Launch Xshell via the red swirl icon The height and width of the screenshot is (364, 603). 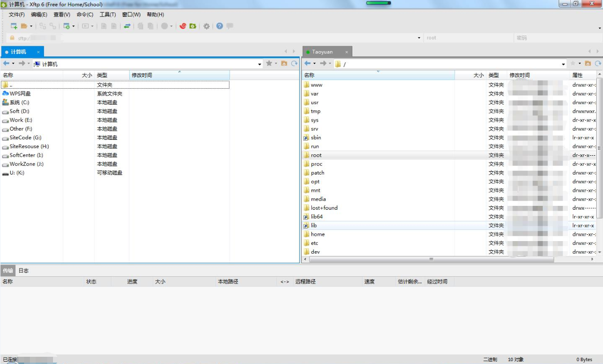(x=183, y=26)
